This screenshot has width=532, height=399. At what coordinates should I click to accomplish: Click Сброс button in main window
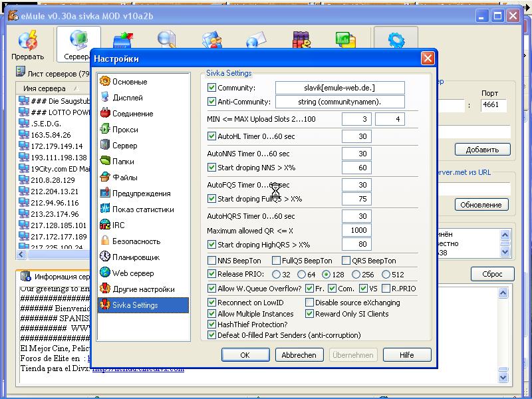(x=492, y=274)
